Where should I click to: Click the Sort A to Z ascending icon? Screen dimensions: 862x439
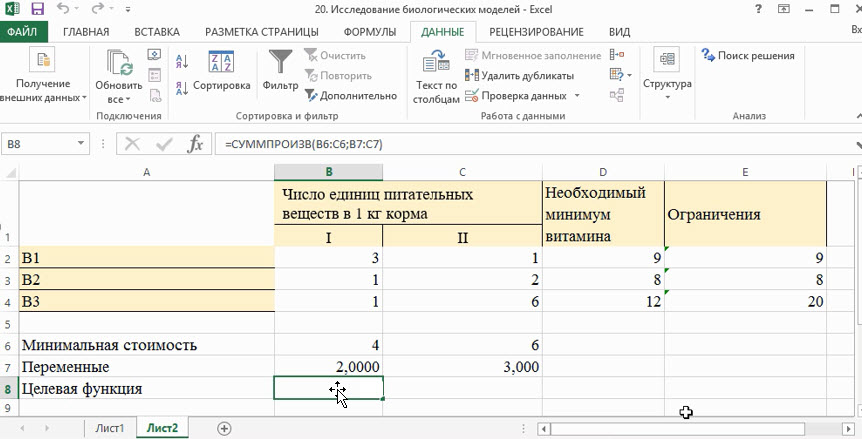pos(182,62)
